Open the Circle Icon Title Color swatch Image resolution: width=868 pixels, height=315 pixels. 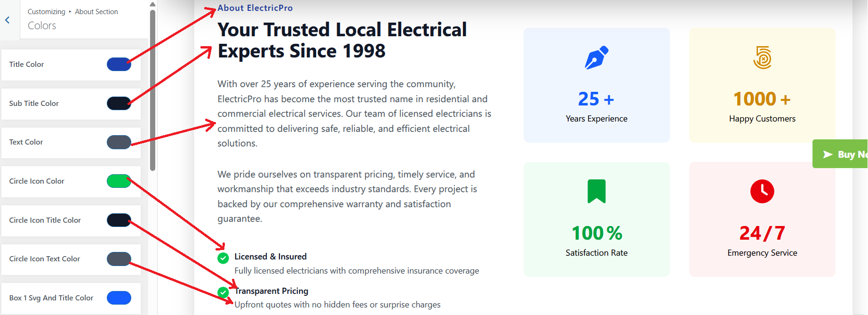119,220
